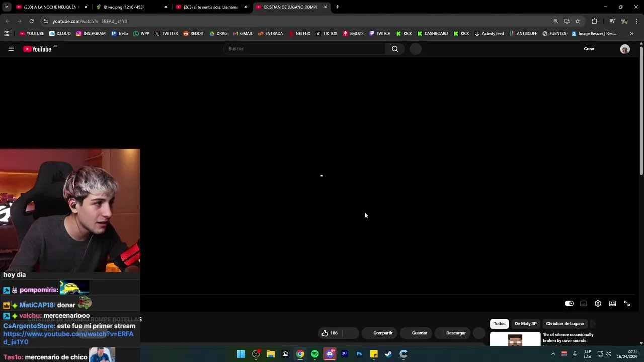
Task: Select the Todos filter chip
Action: point(499,324)
